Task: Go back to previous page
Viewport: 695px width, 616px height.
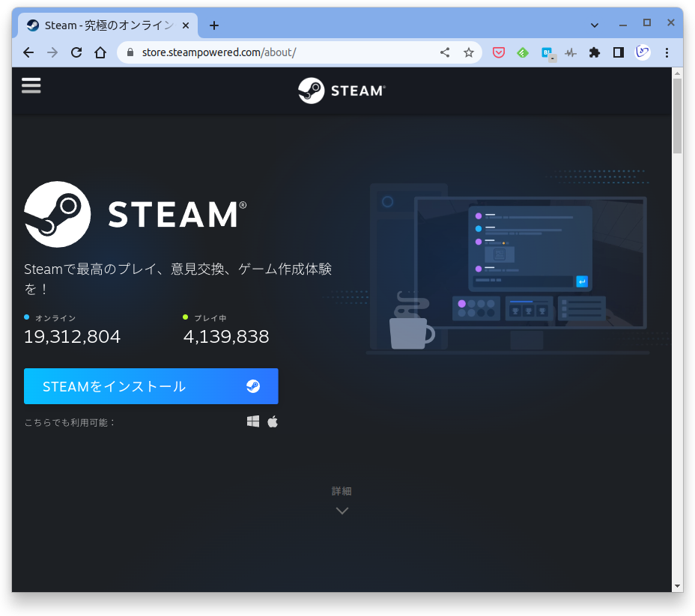Action: pyautogui.click(x=28, y=52)
